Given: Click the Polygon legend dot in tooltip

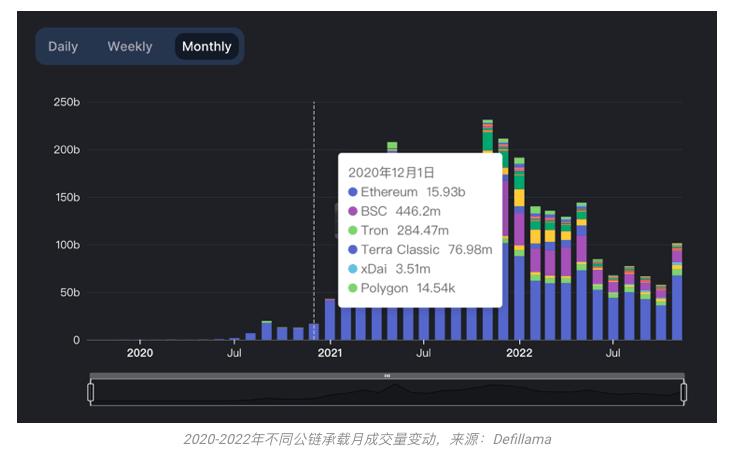Looking at the screenshot, I should pos(352,288).
